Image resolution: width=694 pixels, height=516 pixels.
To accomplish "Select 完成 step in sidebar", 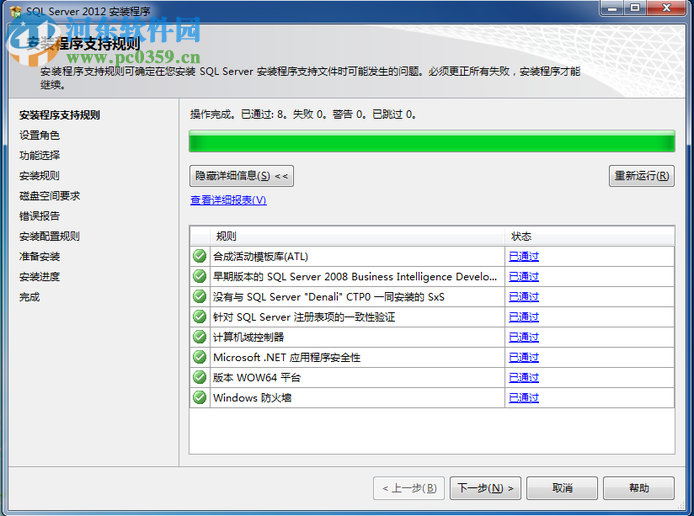I will pyautogui.click(x=30, y=297).
